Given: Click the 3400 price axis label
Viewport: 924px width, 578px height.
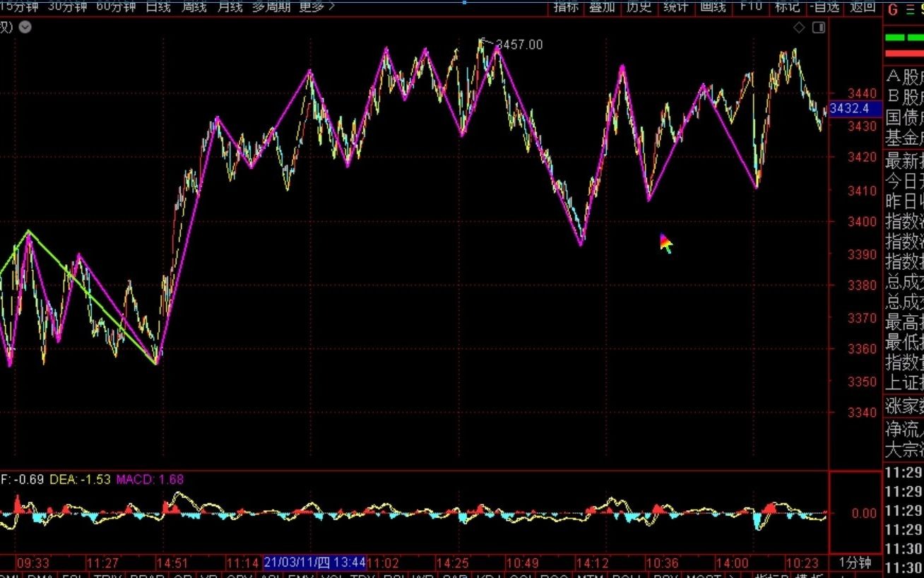Looking at the screenshot, I should 862,221.
